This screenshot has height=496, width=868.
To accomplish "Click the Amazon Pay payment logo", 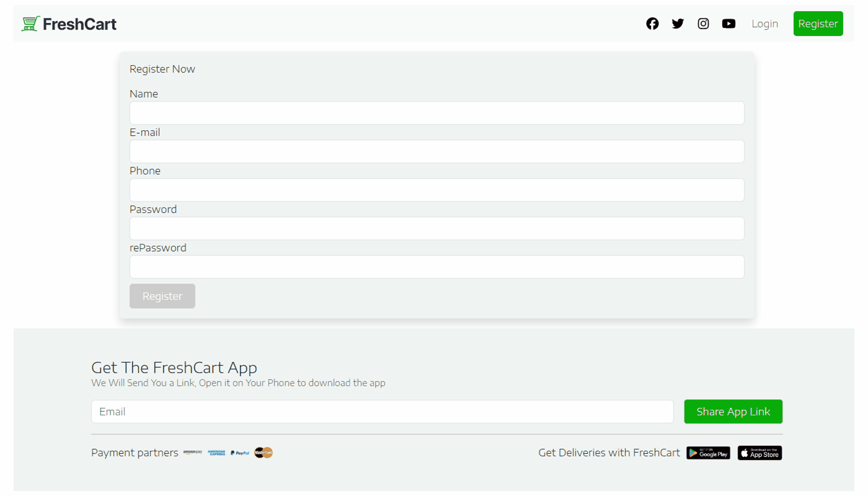I will pyautogui.click(x=193, y=453).
